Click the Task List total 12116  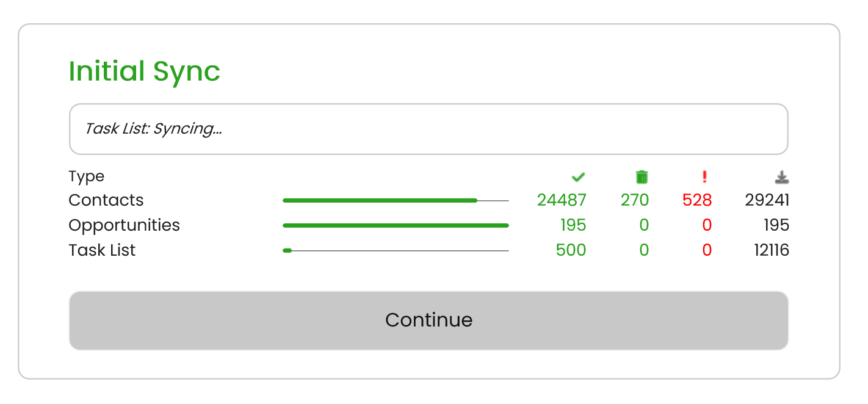(769, 250)
